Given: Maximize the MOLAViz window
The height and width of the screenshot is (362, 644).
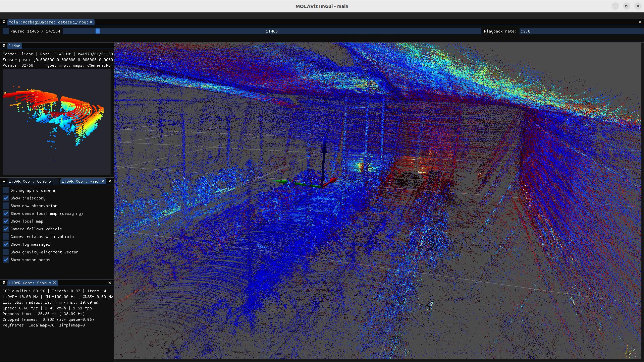Looking at the screenshot, I should point(626,6).
